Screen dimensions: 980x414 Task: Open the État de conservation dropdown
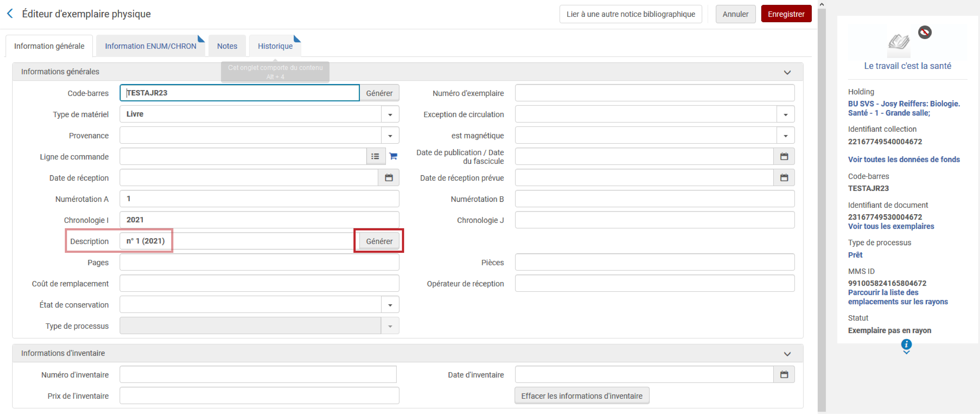pos(390,305)
